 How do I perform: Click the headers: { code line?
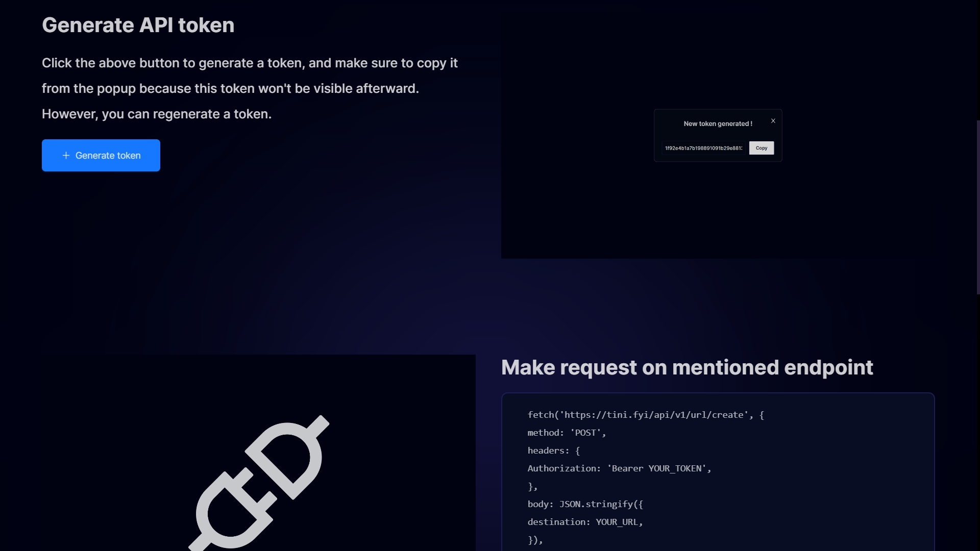[553, 450]
